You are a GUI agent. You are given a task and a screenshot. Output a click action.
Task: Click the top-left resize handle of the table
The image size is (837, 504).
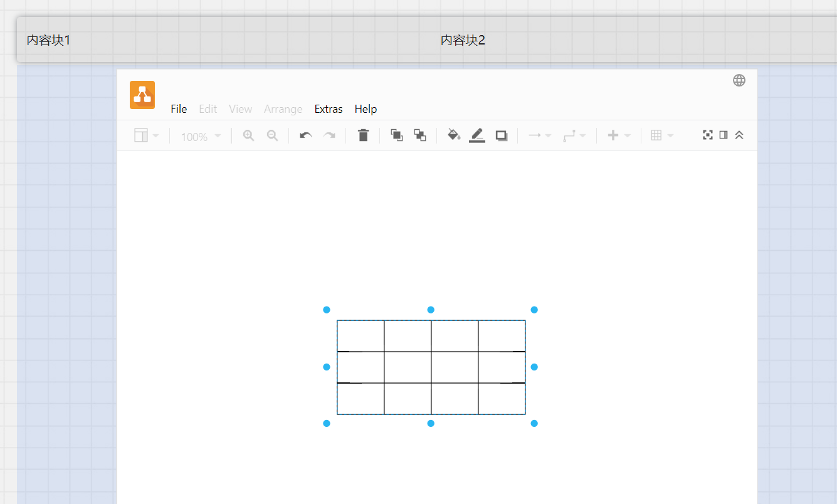(x=327, y=310)
